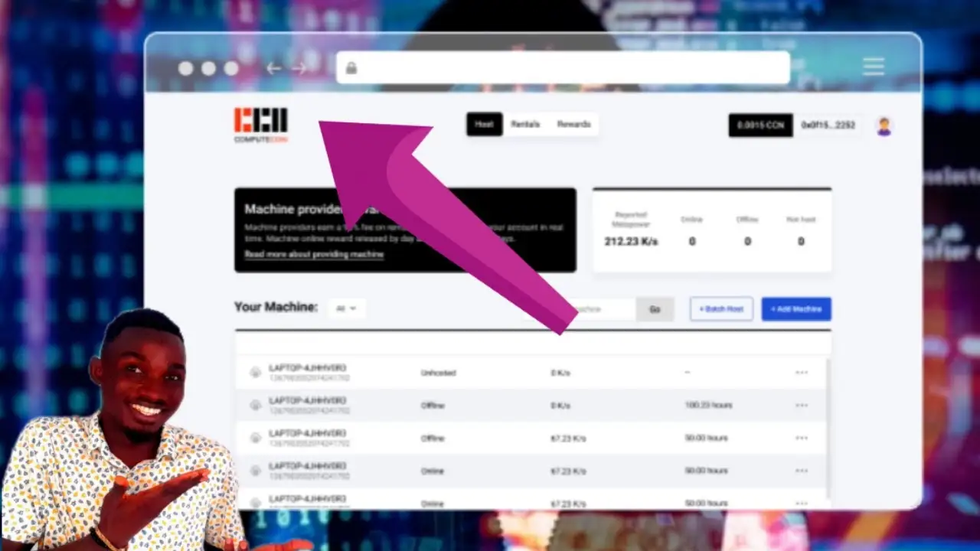
Task: Switch to the Rentals tab
Action: (525, 124)
